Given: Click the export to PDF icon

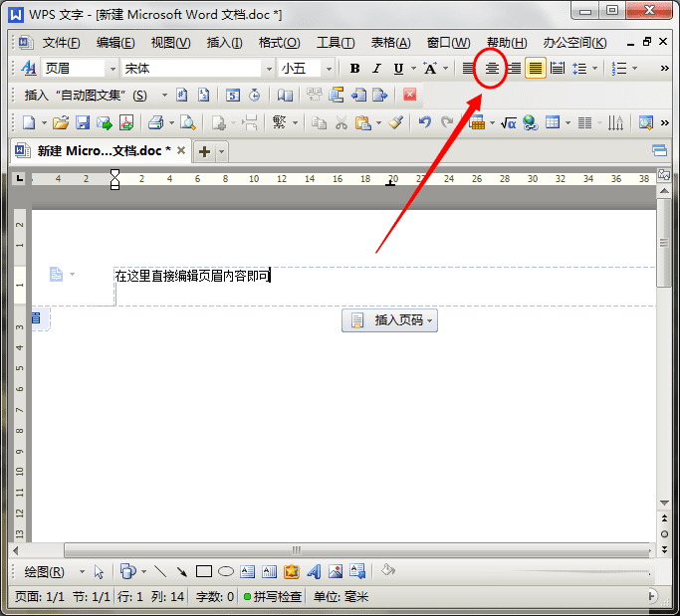Looking at the screenshot, I should [126, 123].
